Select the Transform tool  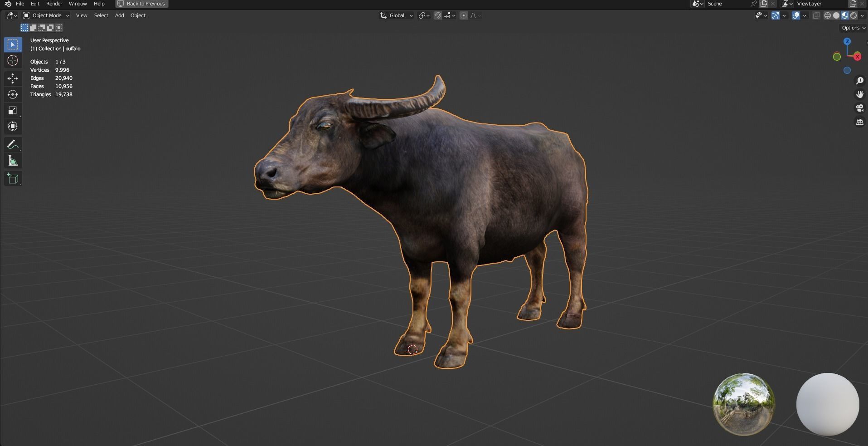coord(13,126)
